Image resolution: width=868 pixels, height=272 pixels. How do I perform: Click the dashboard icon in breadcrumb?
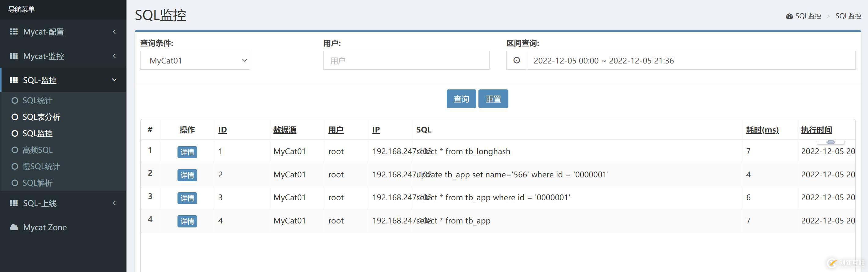(789, 16)
